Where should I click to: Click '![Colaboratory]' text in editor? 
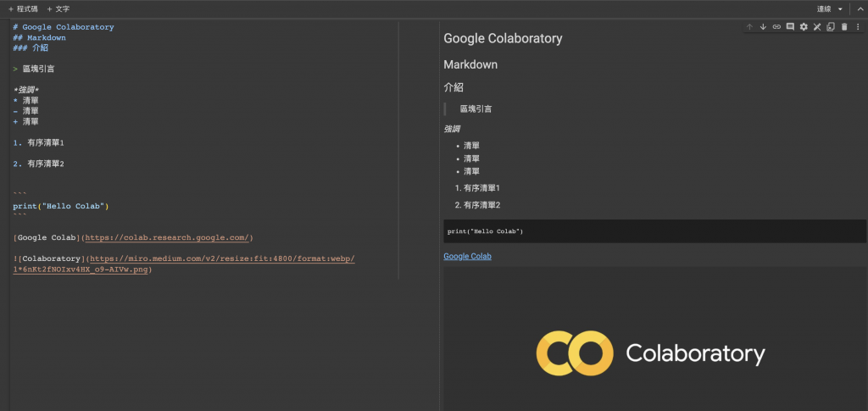point(48,258)
